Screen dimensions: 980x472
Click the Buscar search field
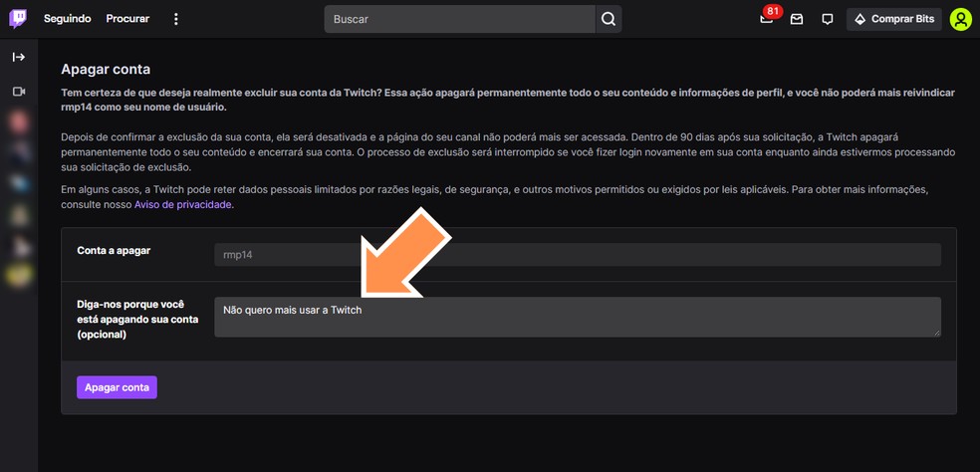point(459,19)
